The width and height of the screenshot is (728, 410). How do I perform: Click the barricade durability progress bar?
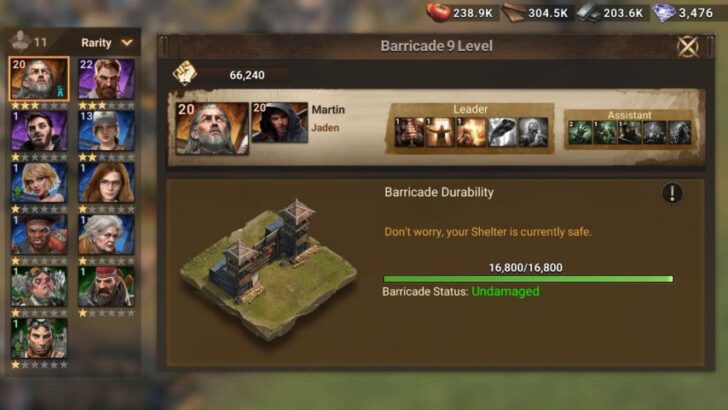click(x=528, y=279)
